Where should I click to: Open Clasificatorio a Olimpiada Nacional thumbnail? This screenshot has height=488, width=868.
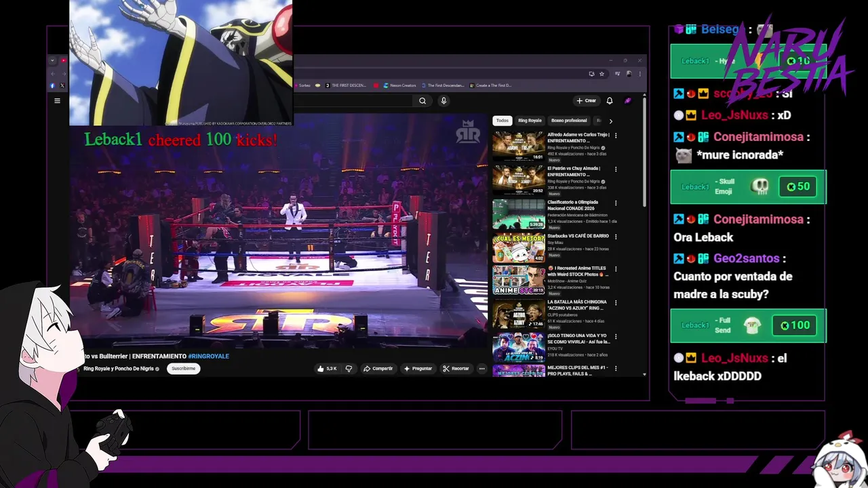[x=519, y=213]
